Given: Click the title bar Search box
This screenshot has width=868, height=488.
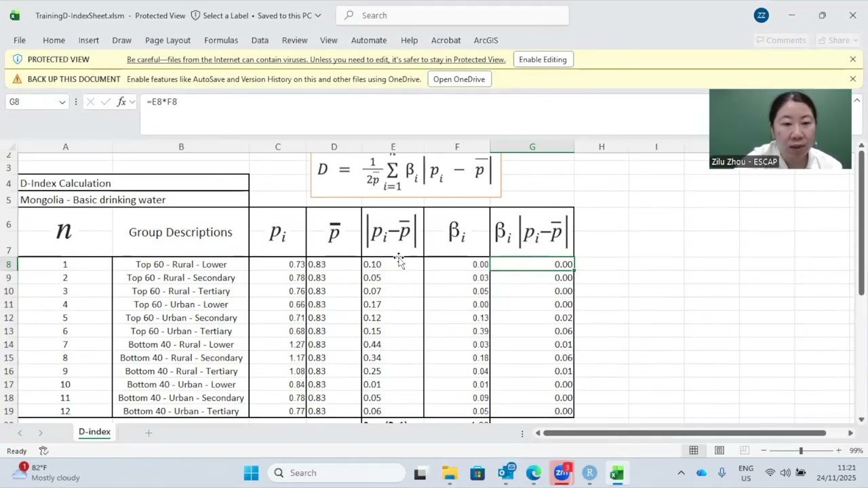Looking at the screenshot, I should click(452, 15).
